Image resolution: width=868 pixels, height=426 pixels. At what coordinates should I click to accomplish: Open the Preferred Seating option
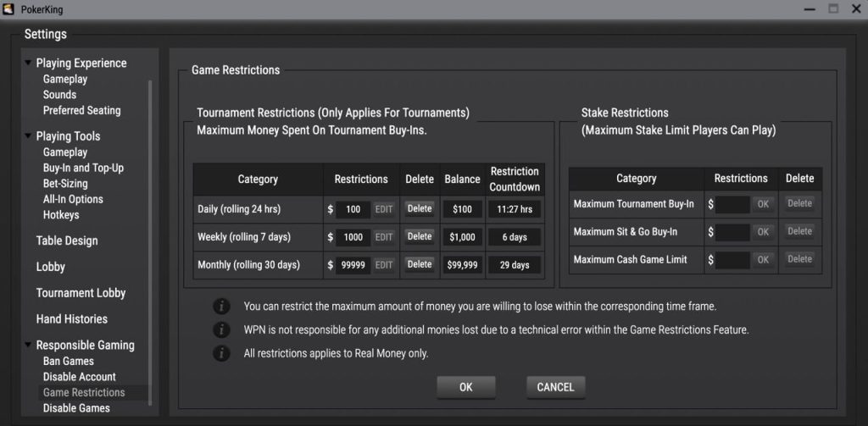point(81,111)
